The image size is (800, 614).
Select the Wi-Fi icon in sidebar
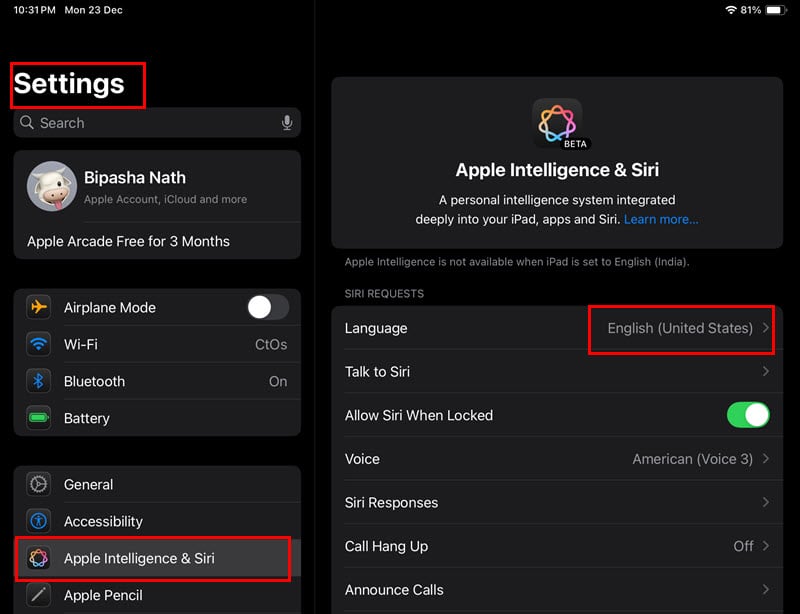tap(39, 344)
